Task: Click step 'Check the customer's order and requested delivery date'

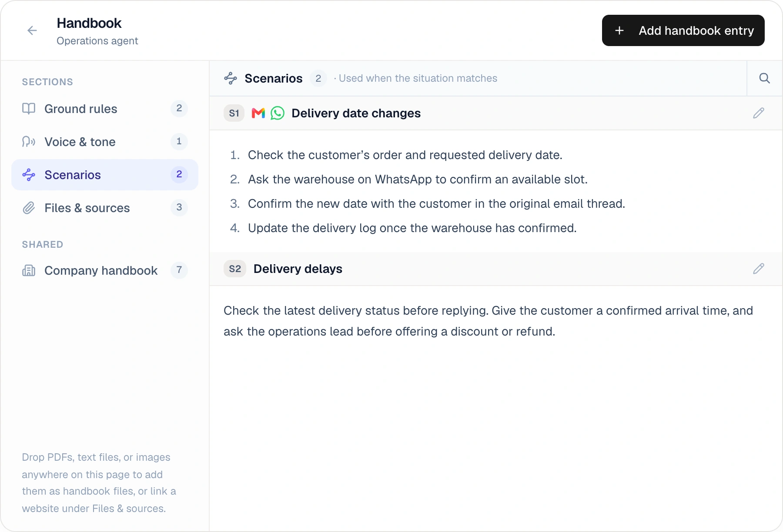Action: (x=405, y=155)
